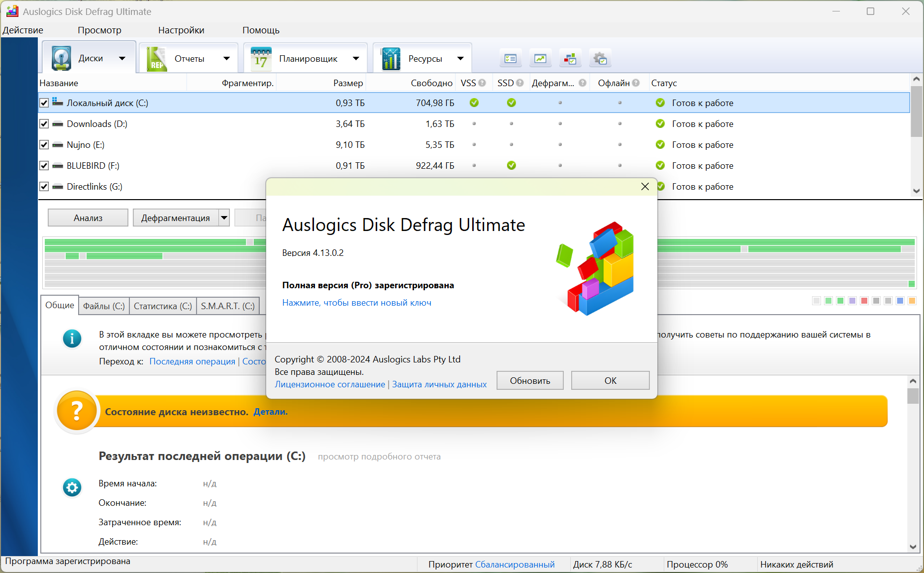Switch to the Общие tab
This screenshot has width=924, height=573.
60,305
